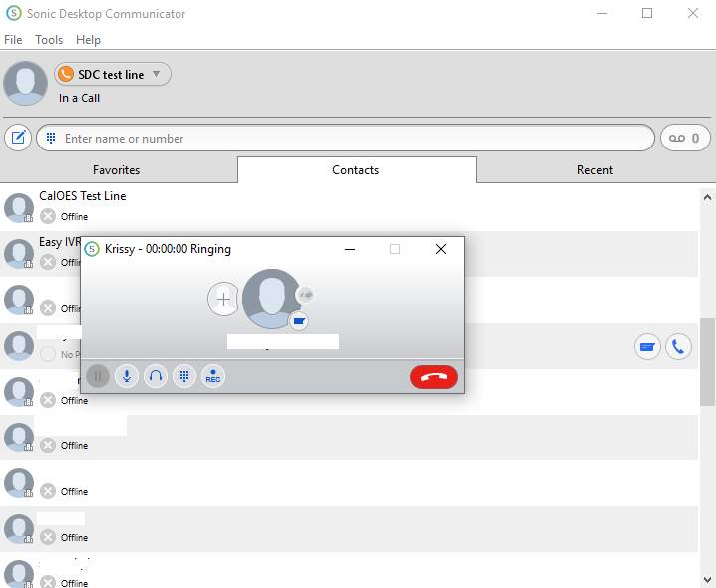Call the highlighted contact with phone icon
Viewport: 716px width, 588px height.
(678, 347)
